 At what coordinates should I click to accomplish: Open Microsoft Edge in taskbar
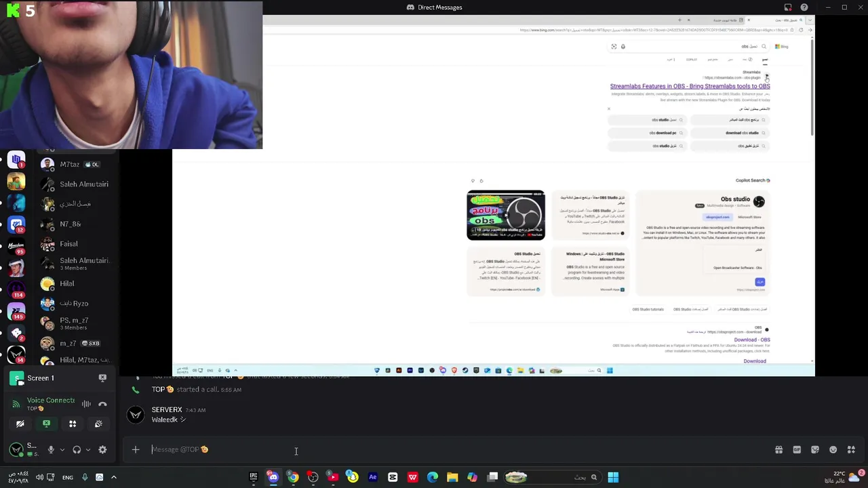(x=433, y=477)
